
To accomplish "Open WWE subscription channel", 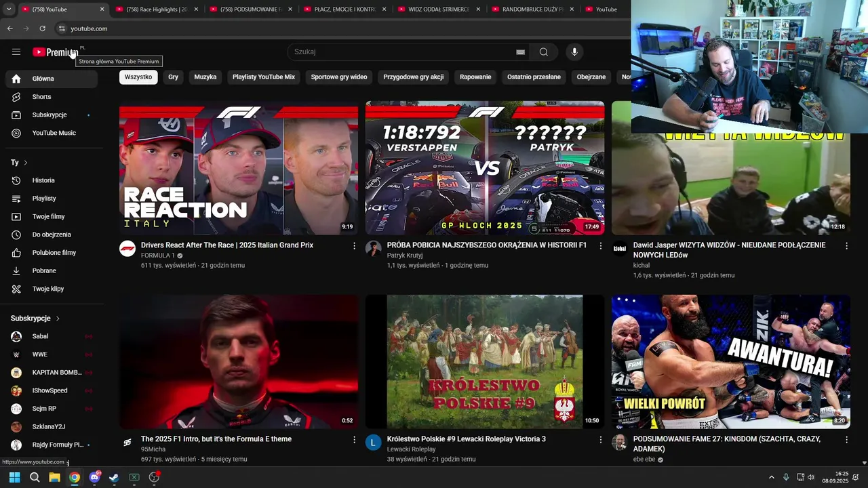I will (x=52, y=354).
